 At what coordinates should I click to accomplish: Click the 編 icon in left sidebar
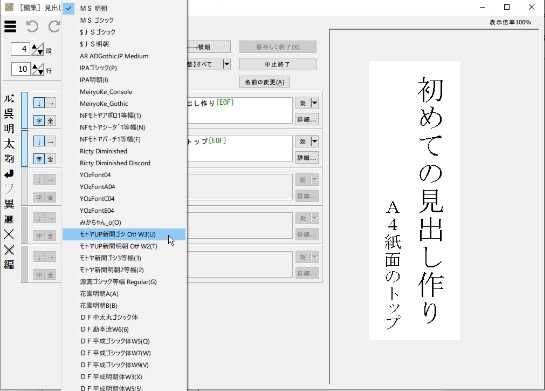[x=9, y=264]
